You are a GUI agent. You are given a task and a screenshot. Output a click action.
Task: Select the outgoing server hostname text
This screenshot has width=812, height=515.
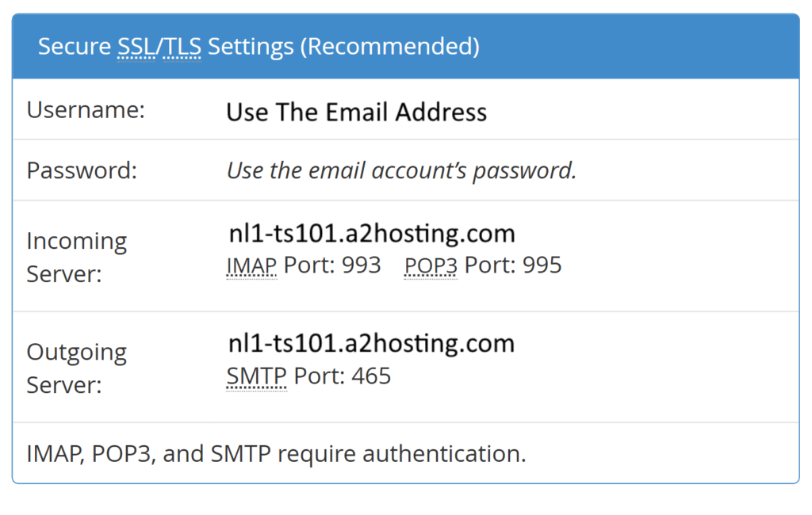pos(372,344)
